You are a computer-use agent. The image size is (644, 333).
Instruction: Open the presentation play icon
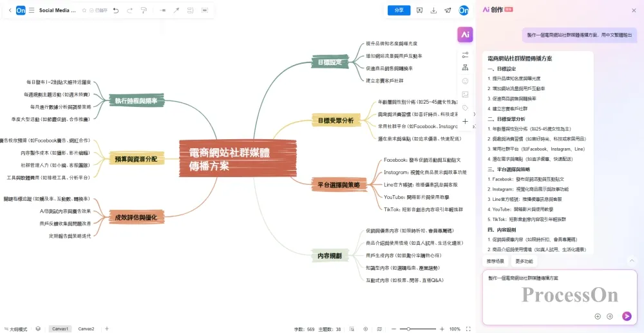[419, 10]
